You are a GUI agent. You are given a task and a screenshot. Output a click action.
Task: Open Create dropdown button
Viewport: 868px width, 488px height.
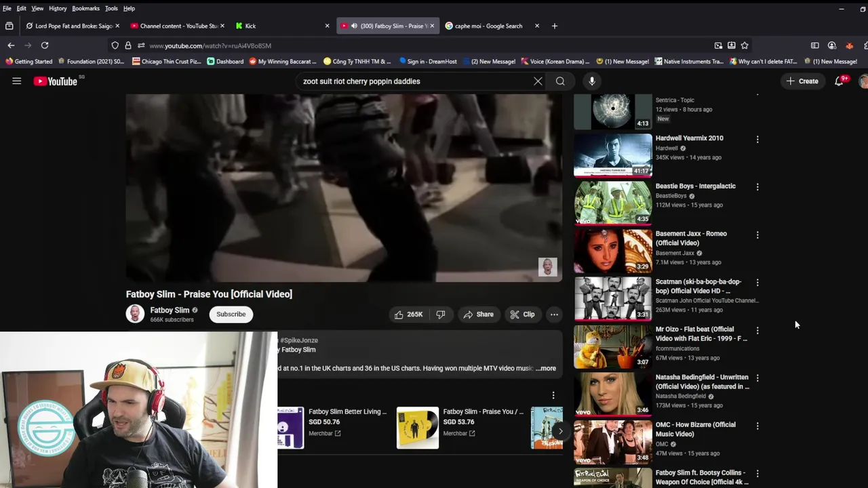point(802,81)
